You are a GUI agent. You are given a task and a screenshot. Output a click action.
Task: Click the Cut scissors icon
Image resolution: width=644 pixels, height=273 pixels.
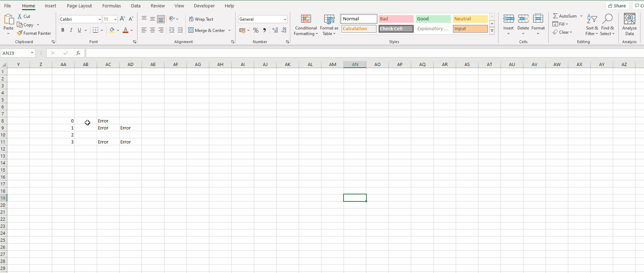20,16
